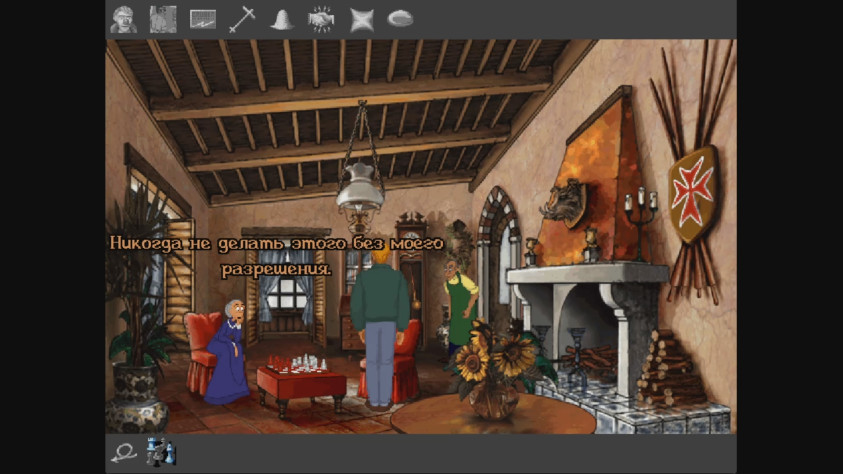Choose the photograph topic icon in top bar

click(163, 19)
